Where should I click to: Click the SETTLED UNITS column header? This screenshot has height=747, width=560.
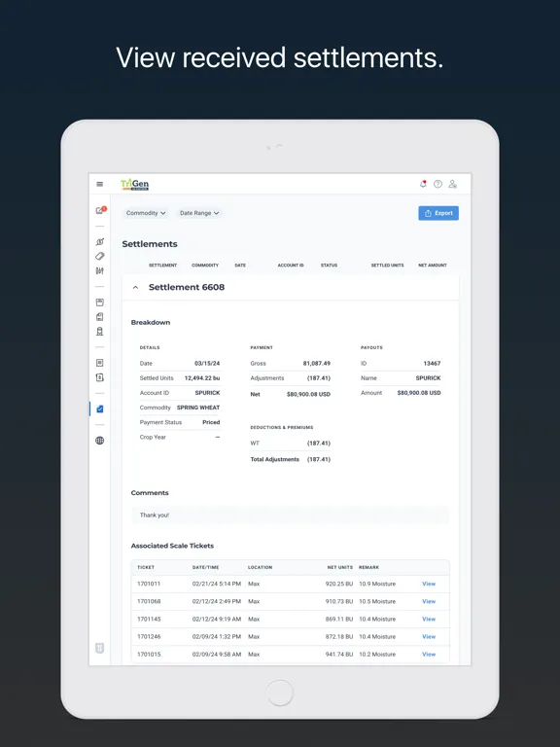click(387, 266)
